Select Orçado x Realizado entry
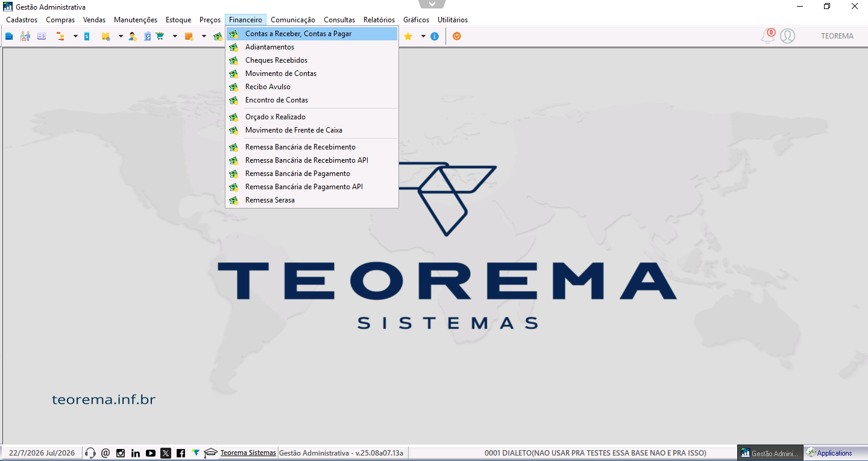Viewport: 868px width, 461px height. pos(312,117)
